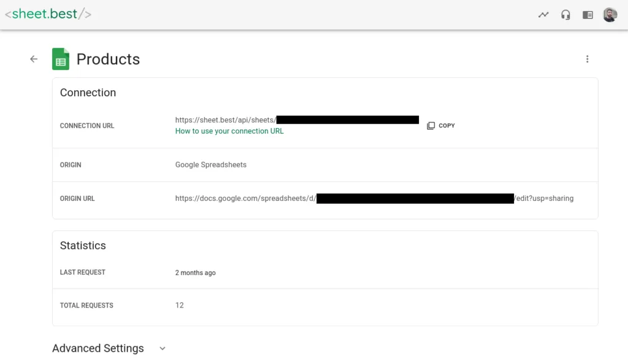Click the 'Google Spreadsheets' origin value

click(x=211, y=165)
